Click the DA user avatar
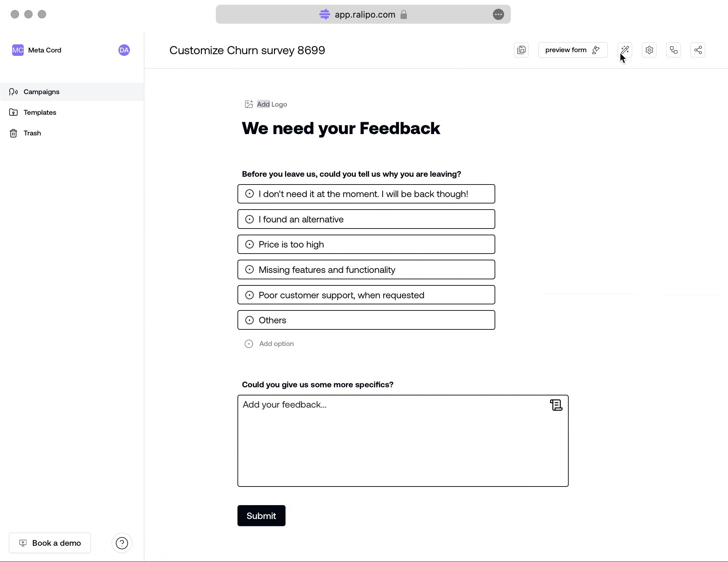The width and height of the screenshot is (728, 562). (124, 50)
